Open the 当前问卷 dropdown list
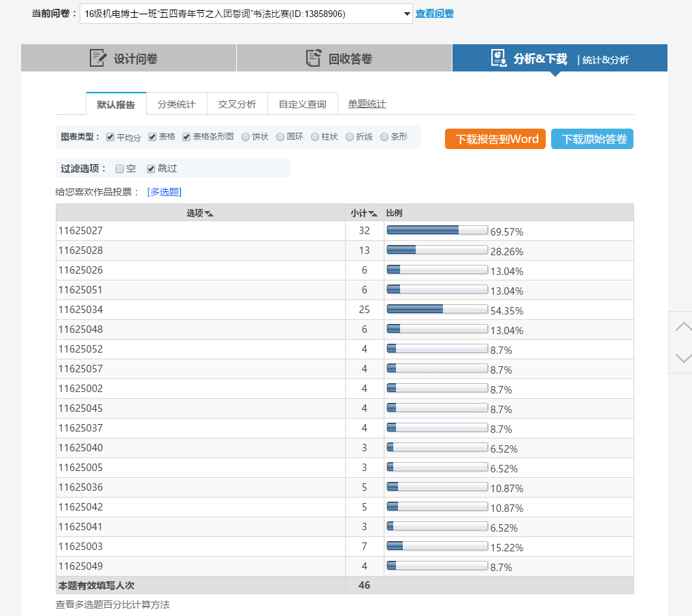 pos(407,14)
